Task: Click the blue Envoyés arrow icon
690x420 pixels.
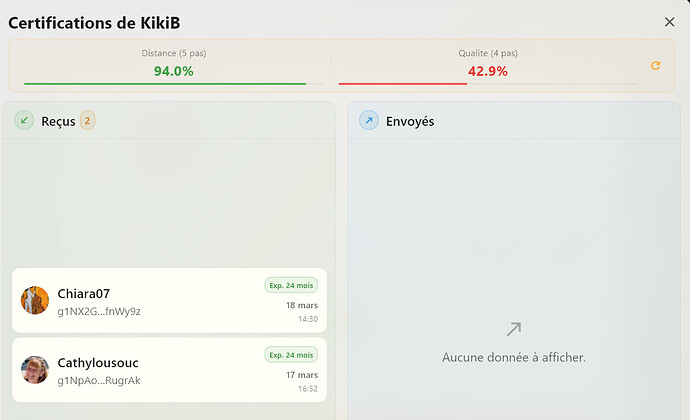Action: (x=369, y=121)
